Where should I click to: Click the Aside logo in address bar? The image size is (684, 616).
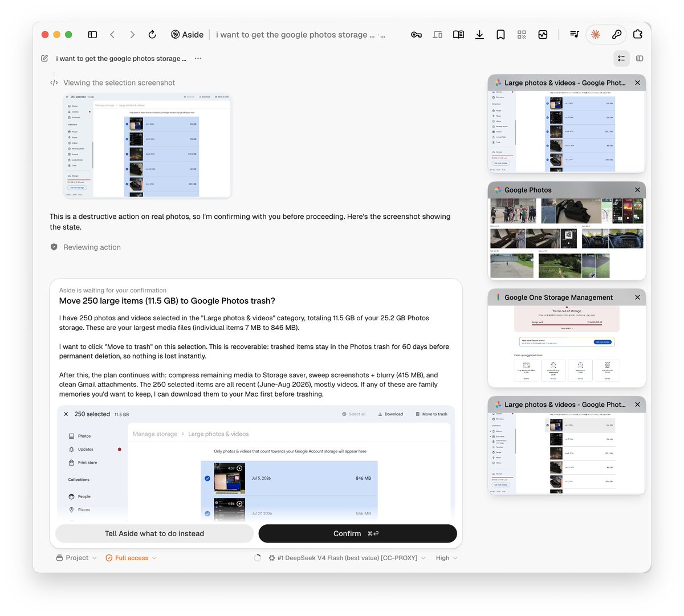pyautogui.click(x=187, y=35)
